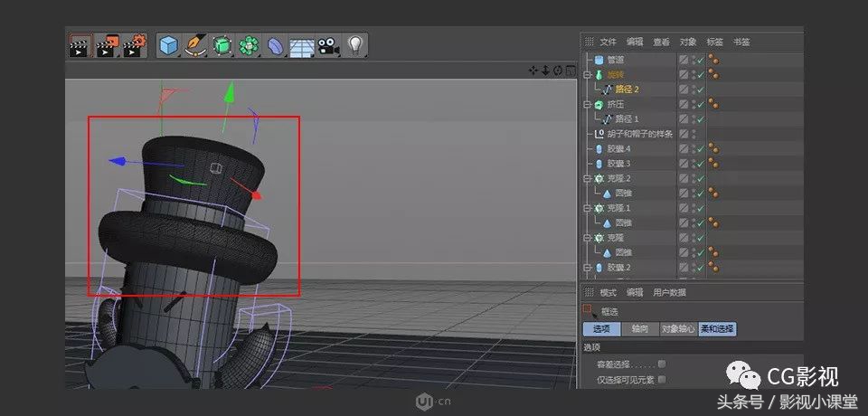Open the Deformer bend icon
Viewport: 868px width, 416px height.
point(275,45)
